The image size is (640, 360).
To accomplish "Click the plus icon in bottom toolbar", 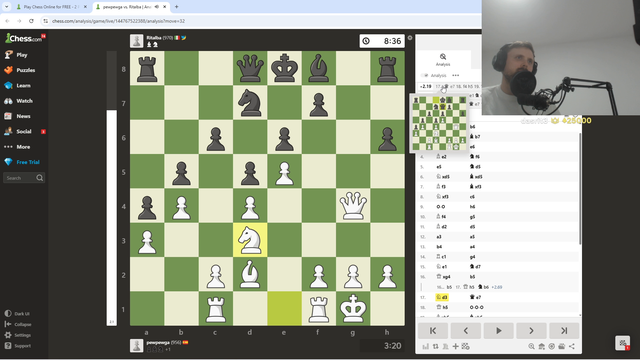I will point(456,347).
